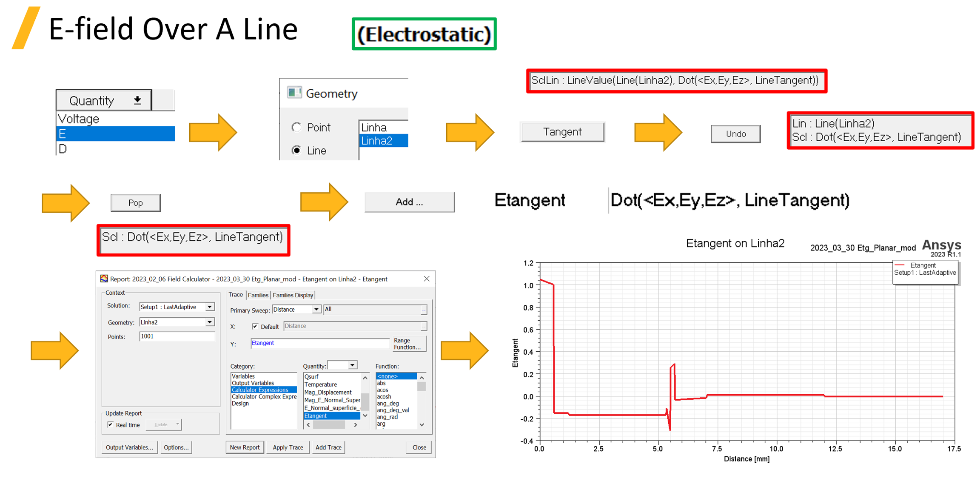This screenshot has width=980, height=481.
Task: Click the Geometry panel header icon
Action: click(294, 93)
